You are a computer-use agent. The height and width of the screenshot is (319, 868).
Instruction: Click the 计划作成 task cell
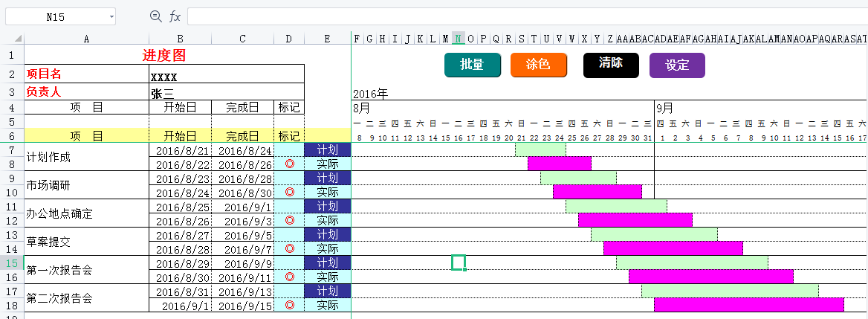pos(87,157)
